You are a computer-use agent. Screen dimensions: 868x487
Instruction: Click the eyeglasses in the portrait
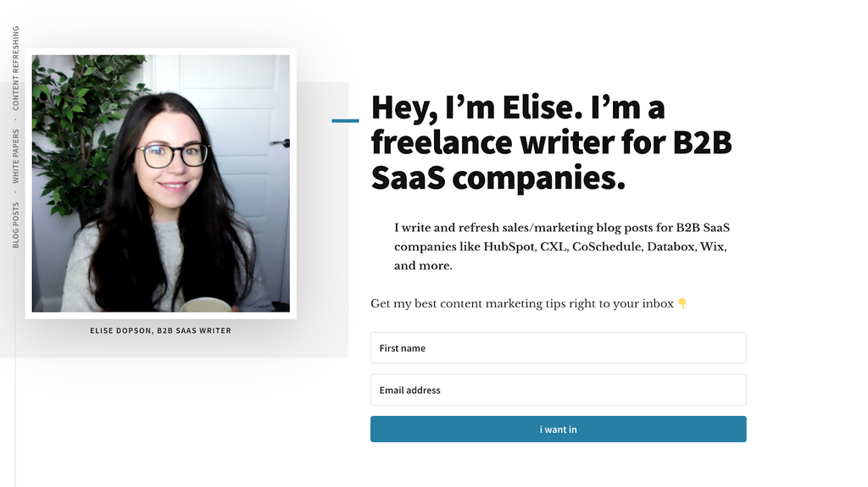click(x=172, y=155)
